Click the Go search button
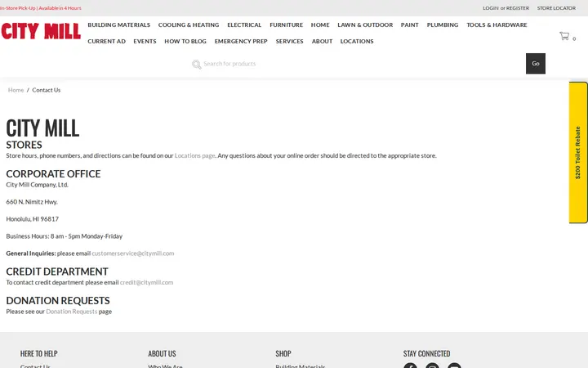This screenshot has height=368, width=588. coord(536,64)
